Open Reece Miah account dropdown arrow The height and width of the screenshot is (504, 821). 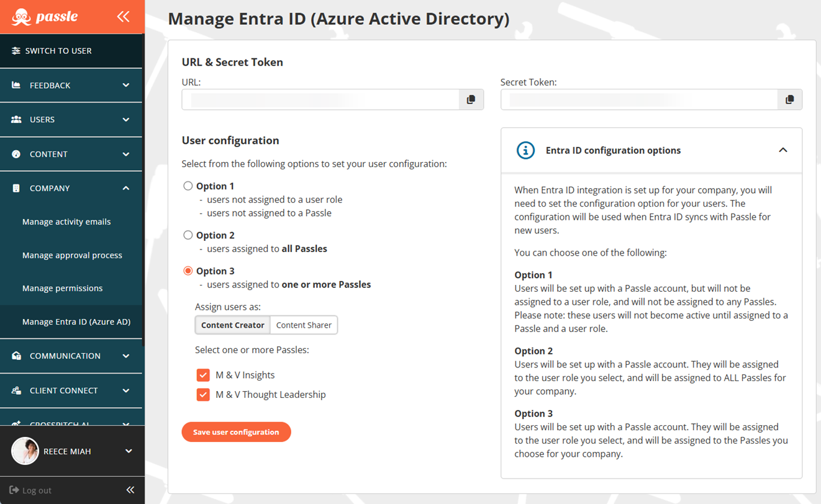[129, 451]
